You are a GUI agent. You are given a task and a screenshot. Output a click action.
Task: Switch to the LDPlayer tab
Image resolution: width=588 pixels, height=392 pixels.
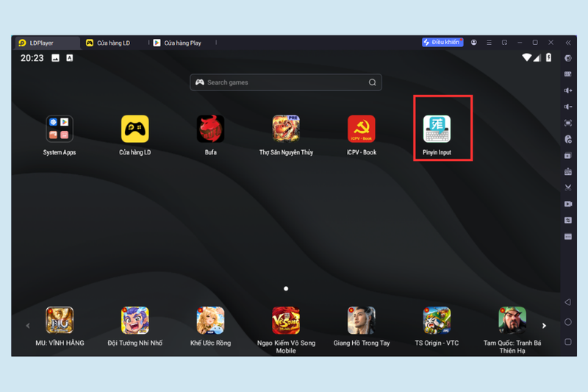click(47, 43)
